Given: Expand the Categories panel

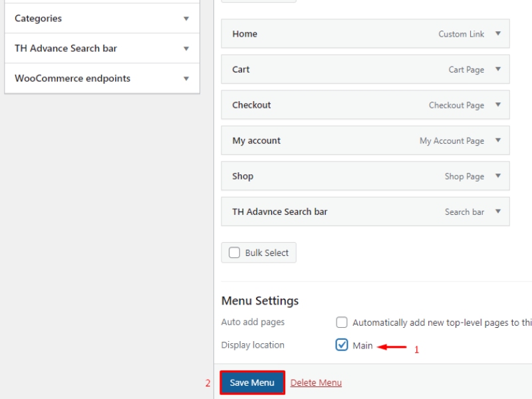Looking at the screenshot, I should coord(186,19).
